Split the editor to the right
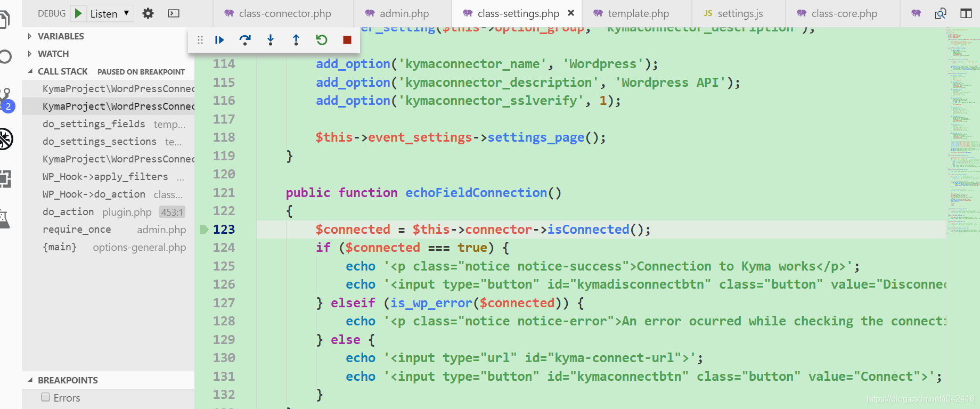Screen dimensions: 980x409 966,13
